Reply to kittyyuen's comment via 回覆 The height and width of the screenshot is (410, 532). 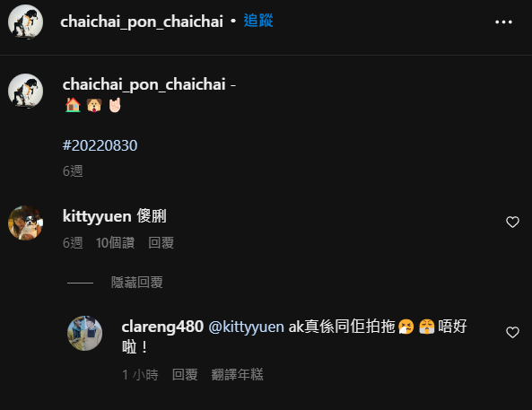(x=161, y=243)
